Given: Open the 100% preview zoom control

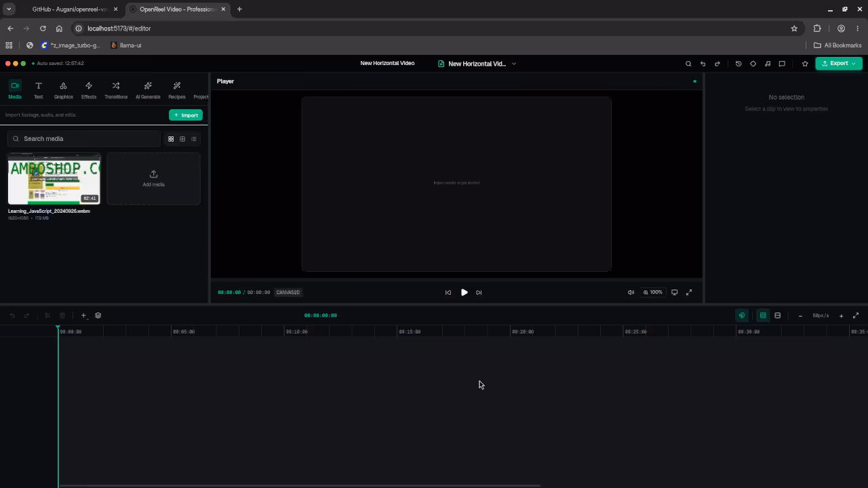Looking at the screenshot, I should 653,293.
